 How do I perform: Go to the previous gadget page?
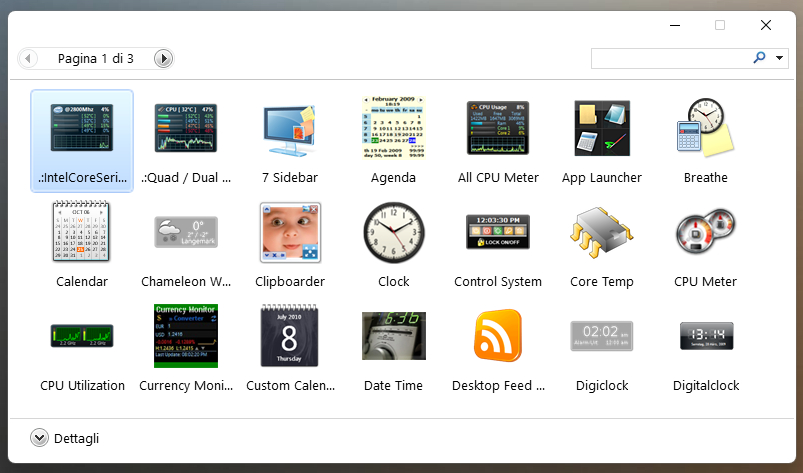coord(28,58)
